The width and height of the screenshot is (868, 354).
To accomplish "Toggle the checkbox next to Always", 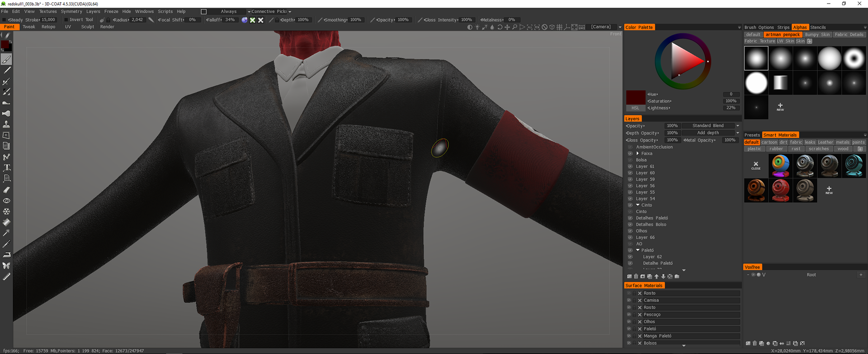I will 203,12.
